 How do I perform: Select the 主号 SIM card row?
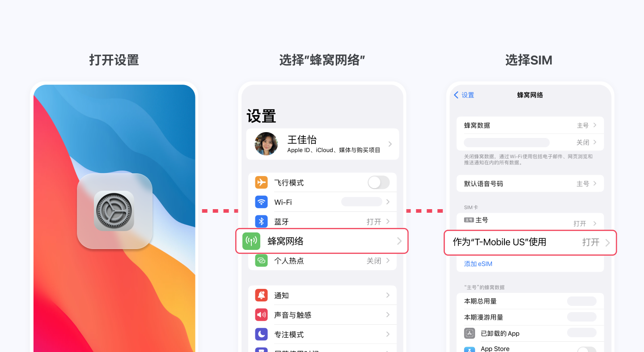530,222
